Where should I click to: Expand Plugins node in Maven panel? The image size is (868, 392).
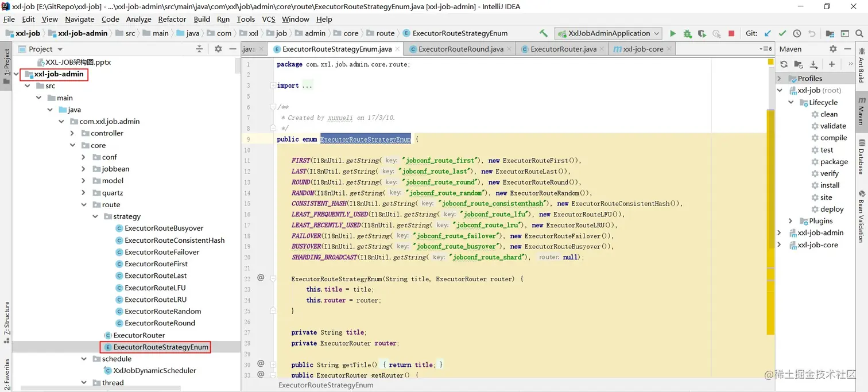pos(791,221)
